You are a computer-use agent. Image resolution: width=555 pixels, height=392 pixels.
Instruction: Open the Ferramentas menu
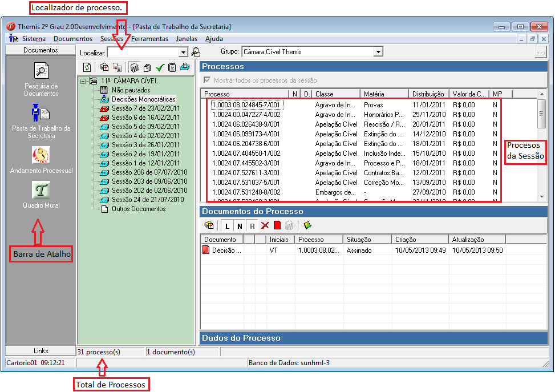click(149, 39)
